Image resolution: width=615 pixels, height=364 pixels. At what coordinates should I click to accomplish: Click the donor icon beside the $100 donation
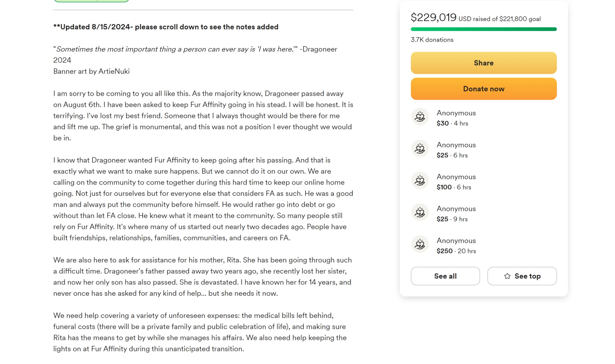pyautogui.click(x=420, y=180)
